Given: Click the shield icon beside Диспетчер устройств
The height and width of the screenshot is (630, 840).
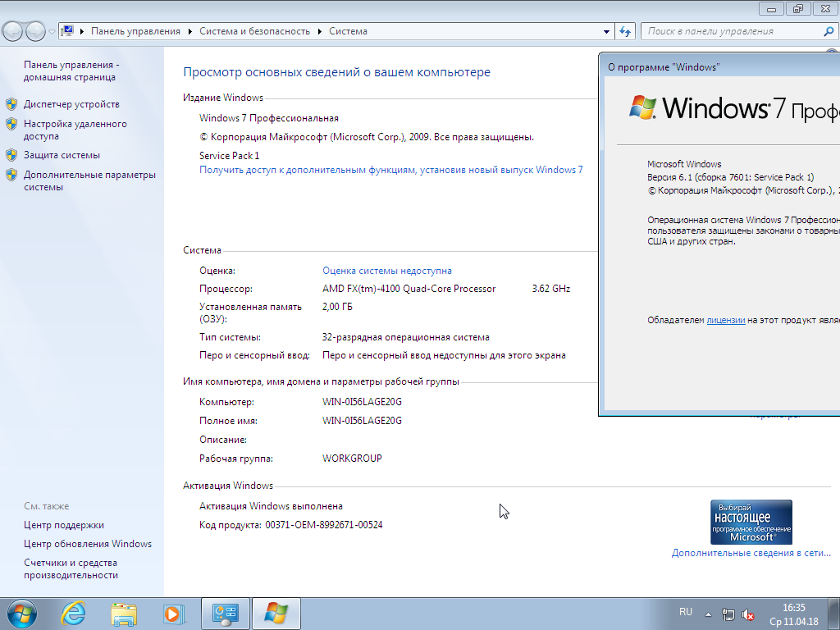Looking at the screenshot, I should [11, 104].
